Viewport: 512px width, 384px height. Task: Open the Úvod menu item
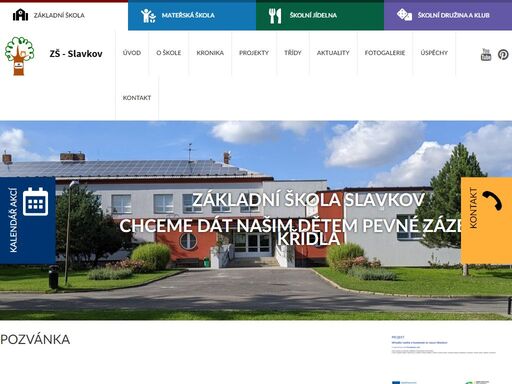tap(132, 53)
